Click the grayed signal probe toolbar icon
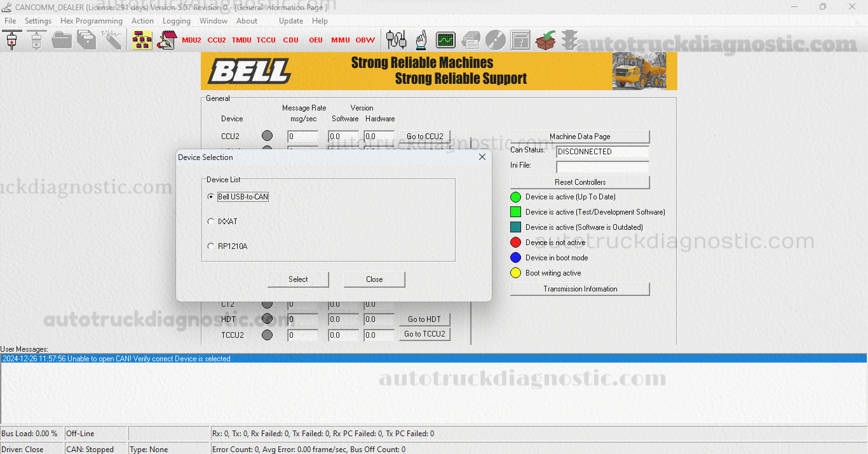 click(x=111, y=40)
